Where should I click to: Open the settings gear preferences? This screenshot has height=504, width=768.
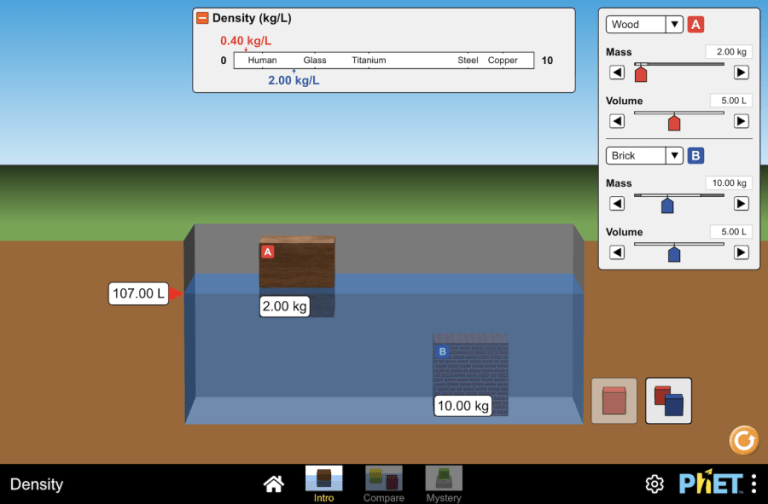(x=654, y=484)
